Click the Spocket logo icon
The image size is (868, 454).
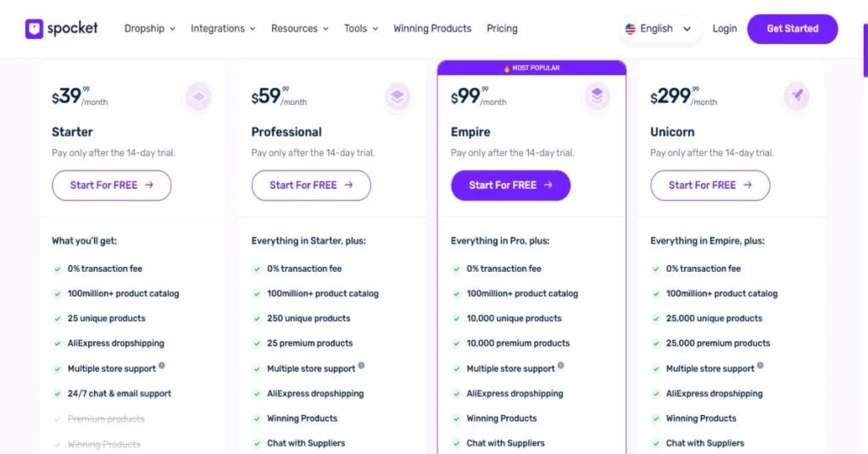tap(34, 29)
